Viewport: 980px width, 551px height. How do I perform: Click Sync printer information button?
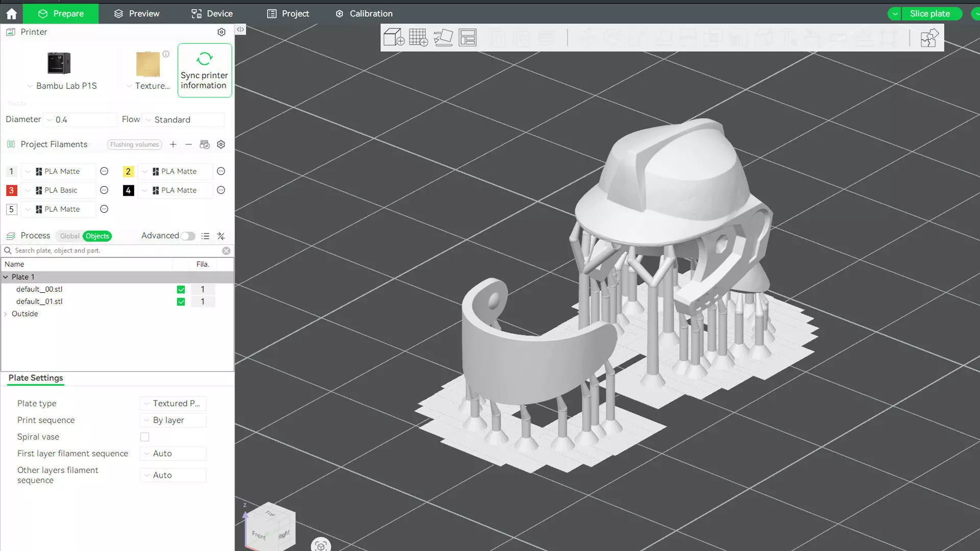click(x=204, y=70)
